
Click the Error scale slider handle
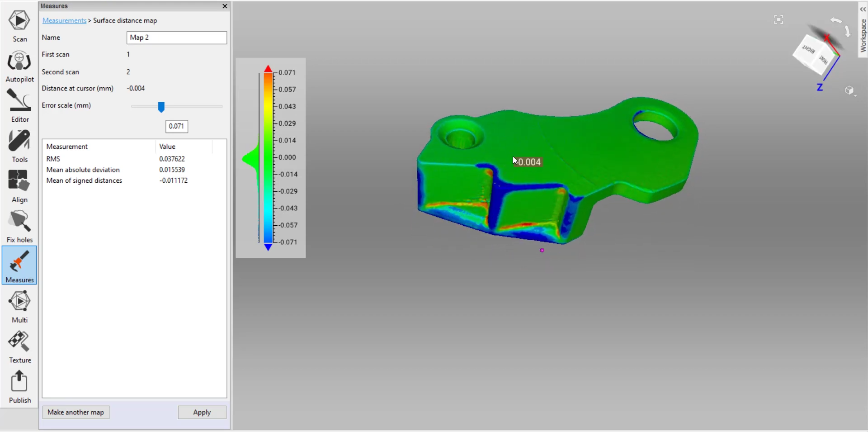(161, 107)
